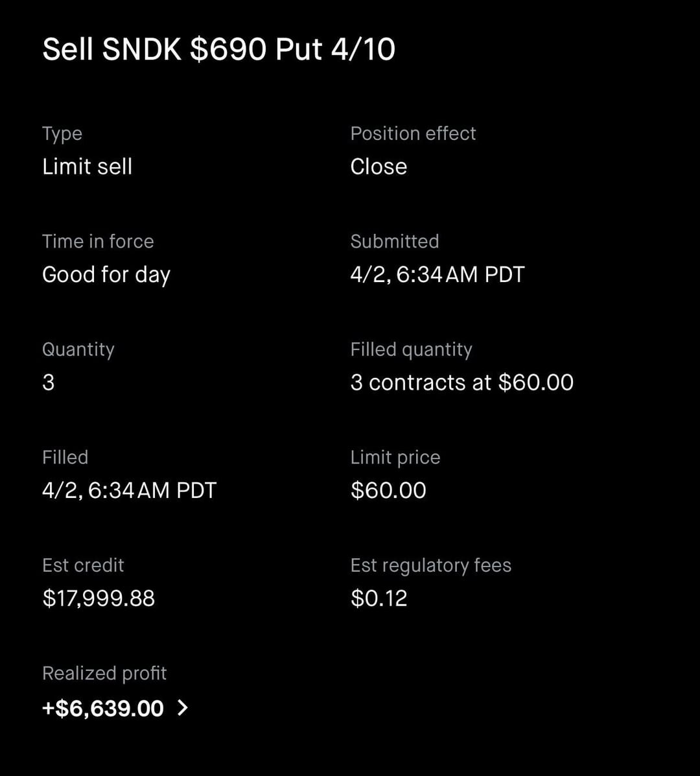Open the +$6,639.00 realized profit amount
This screenshot has width=700, height=776.
(103, 708)
